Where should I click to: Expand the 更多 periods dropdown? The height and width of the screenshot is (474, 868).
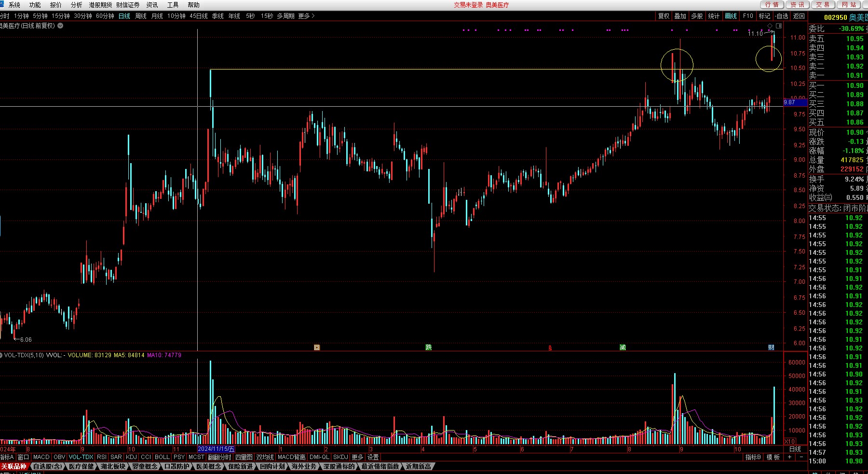[x=306, y=16]
